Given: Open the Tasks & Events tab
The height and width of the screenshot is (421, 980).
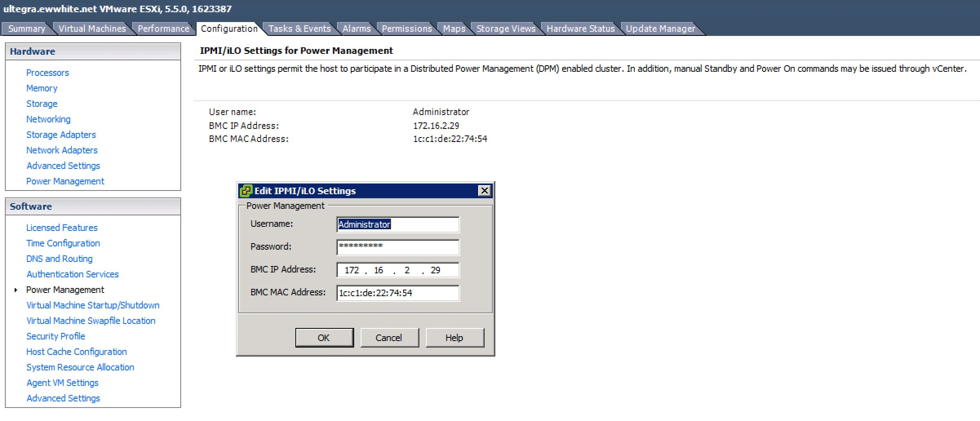Looking at the screenshot, I should (x=299, y=29).
